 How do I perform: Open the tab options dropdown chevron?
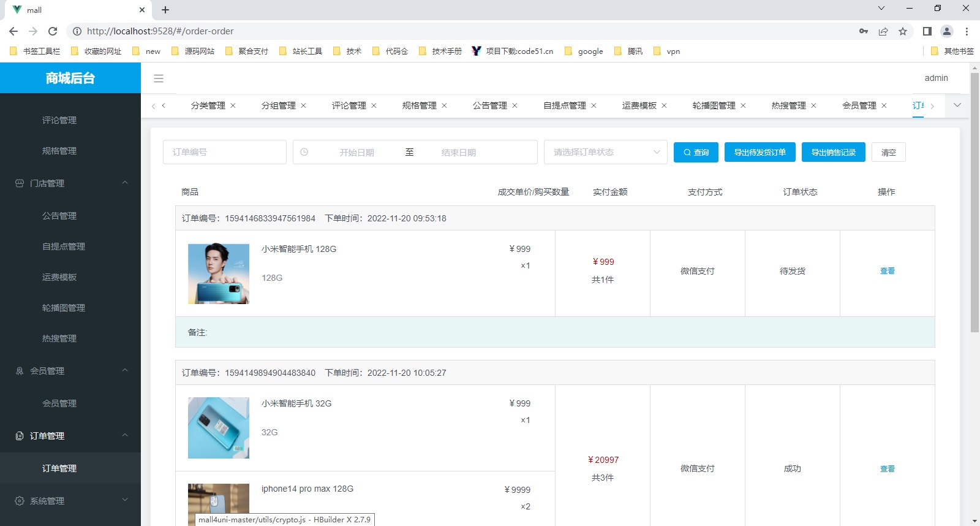coord(957,105)
